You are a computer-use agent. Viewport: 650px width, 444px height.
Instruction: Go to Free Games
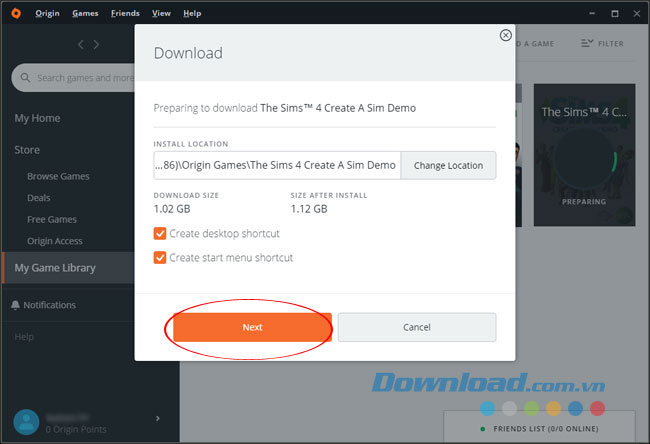52,219
